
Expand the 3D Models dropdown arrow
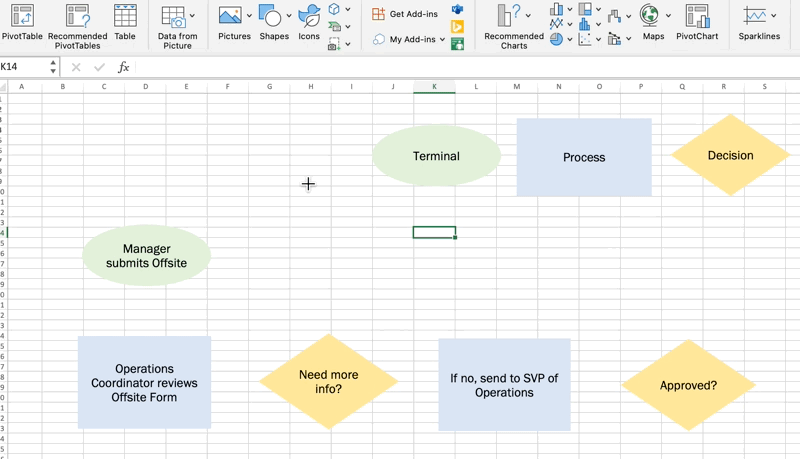[348, 9]
